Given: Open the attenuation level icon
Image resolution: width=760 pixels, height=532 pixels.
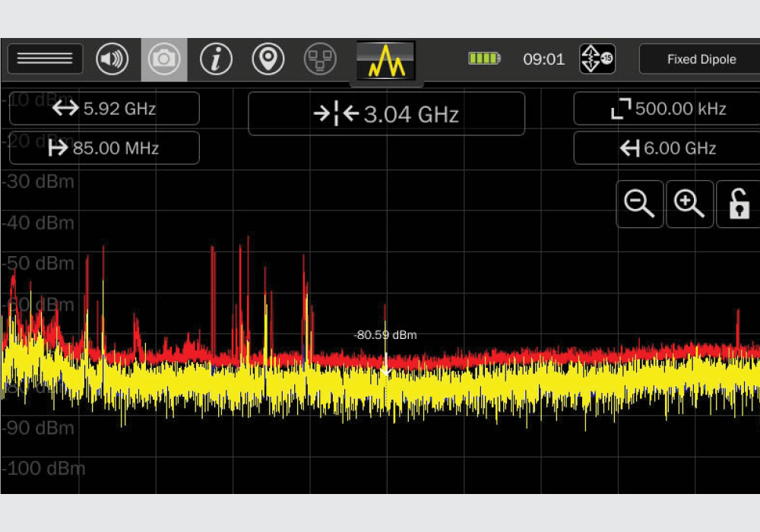Looking at the screenshot, I should [597, 59].
